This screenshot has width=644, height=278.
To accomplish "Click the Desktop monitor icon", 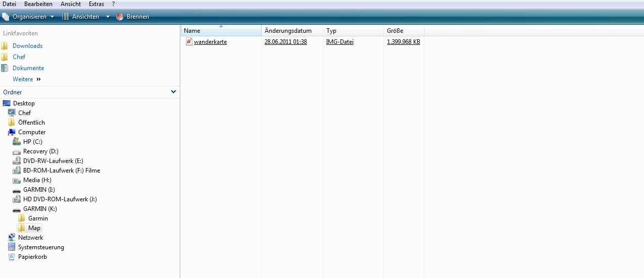I will (x=7, y=103).
